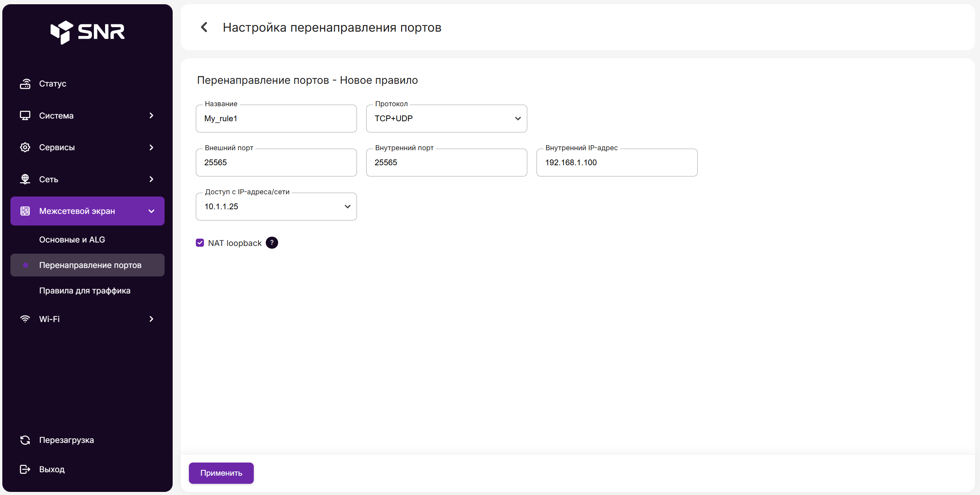Click the Система monitor icon
Viewport: 980px width, 495px height.
[x=25, y=115]
